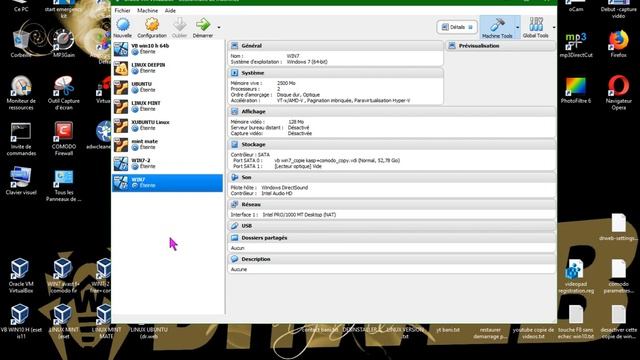
Task: Select the UBUNTU virtual machine
Action: pyautogui.click(x=168, y=87)
